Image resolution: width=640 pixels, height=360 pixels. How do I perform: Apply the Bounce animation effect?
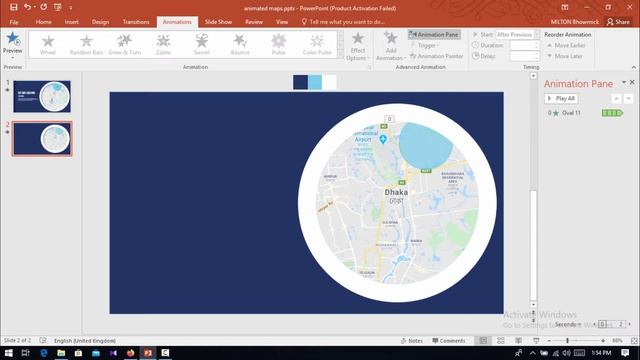[240, 44]
